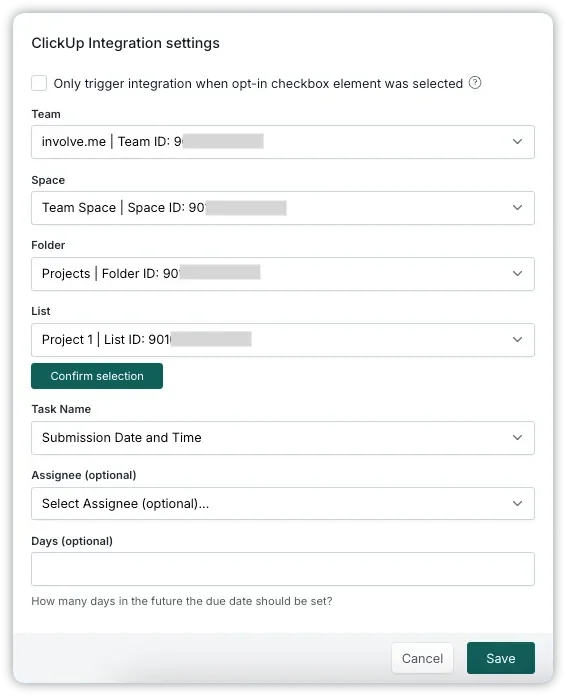The image size is (566, 696).
Task: Open the Project 1 List dropdown
Action: point(283,340)
